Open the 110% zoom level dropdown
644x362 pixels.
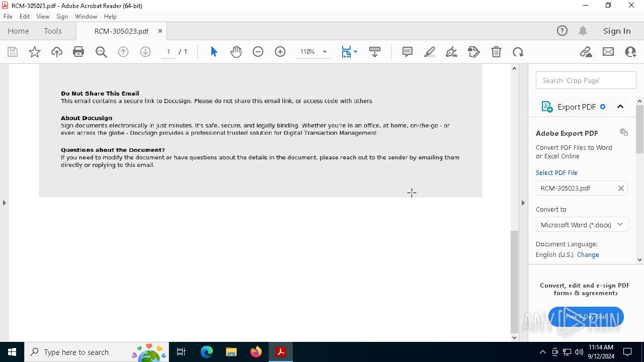click(x=325, y=52)
